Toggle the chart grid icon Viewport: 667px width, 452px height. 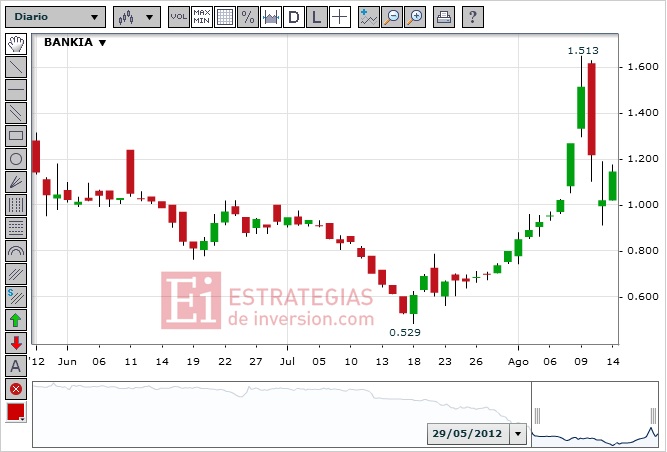[x=225, y=17]
